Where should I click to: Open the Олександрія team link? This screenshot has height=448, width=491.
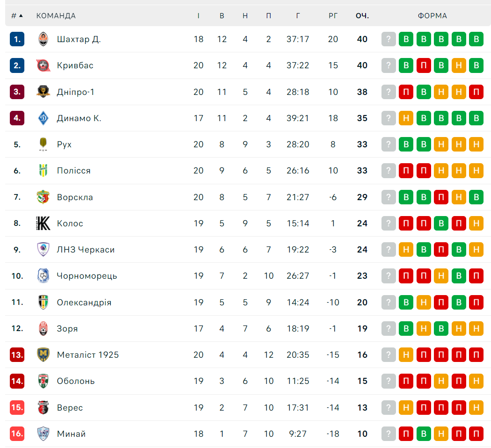[84, 303]
